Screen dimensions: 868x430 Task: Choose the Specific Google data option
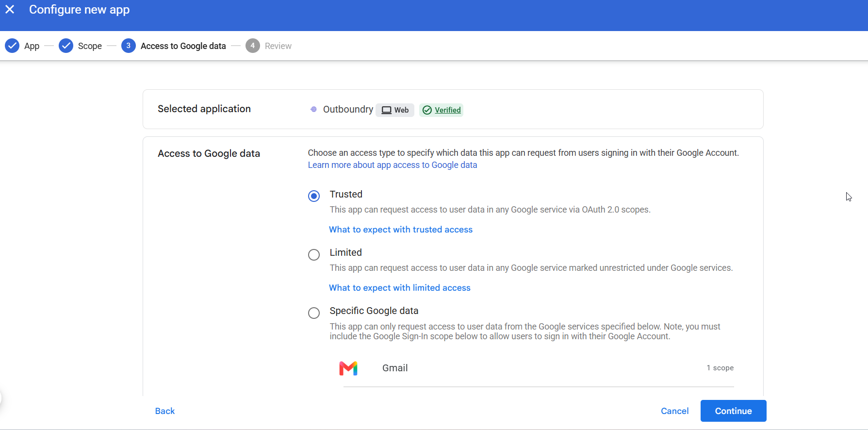click(x=314, y=313)
